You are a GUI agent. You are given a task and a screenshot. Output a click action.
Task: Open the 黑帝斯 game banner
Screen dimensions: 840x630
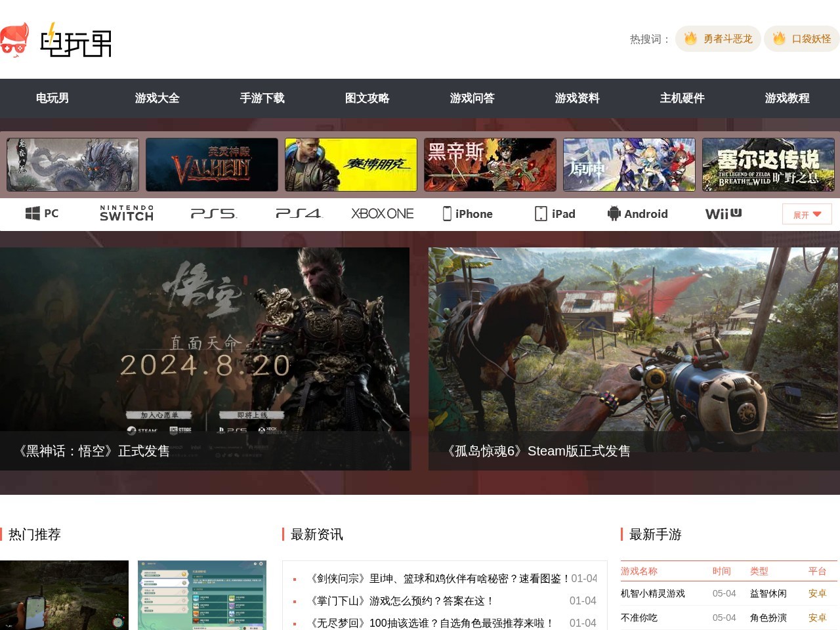(490, 165)
